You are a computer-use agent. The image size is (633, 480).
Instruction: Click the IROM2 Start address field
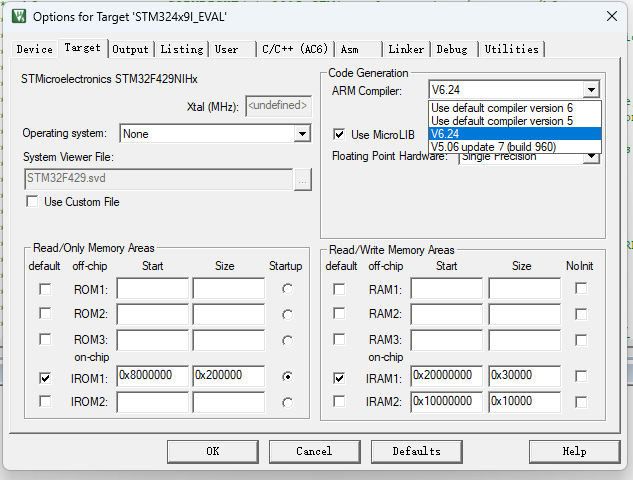pyautogui.click(x=153, y=402)
